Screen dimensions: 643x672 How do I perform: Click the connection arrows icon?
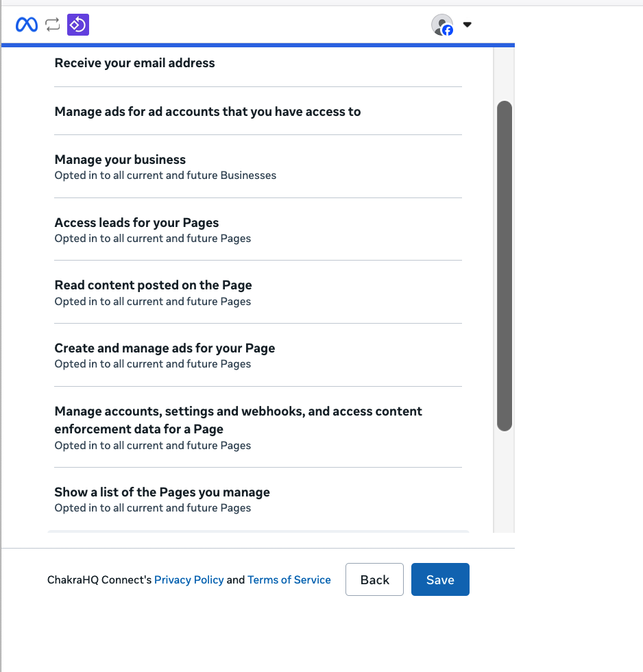pos(53,25)
